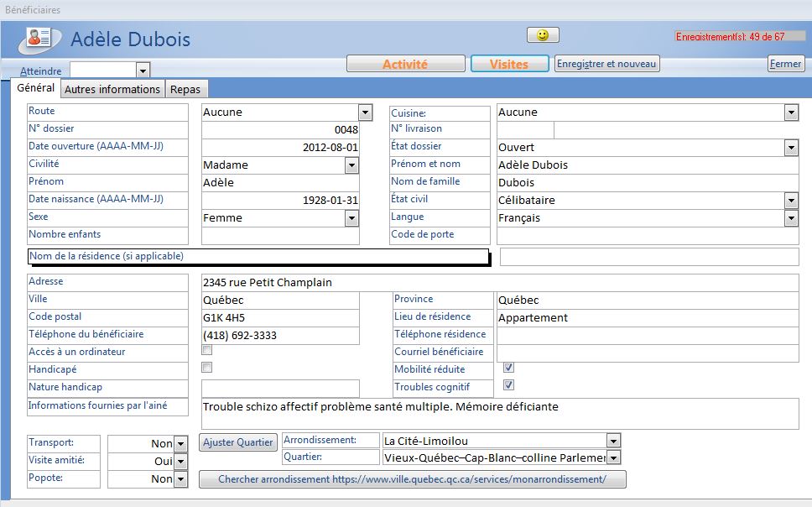Open the Quartier dropdown
This screenshot has width=812, height=507.
(614, 457)
